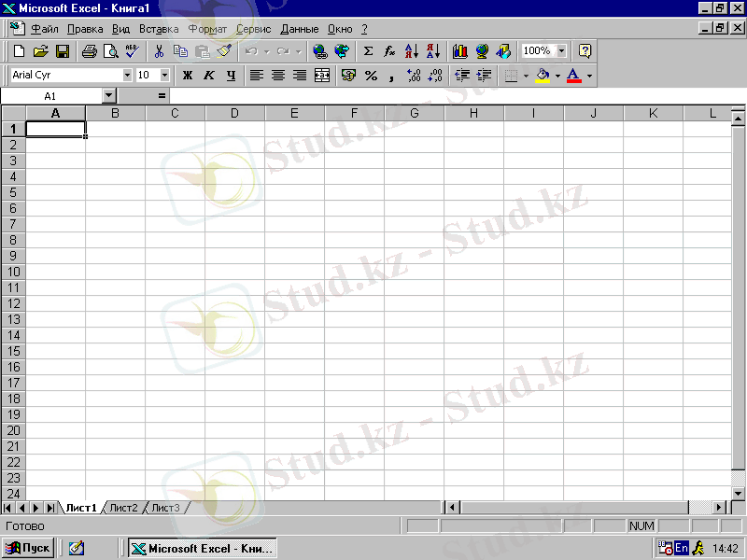Print using the printer icon
Viewport: 747px width, 560px height.
(89, 51)
